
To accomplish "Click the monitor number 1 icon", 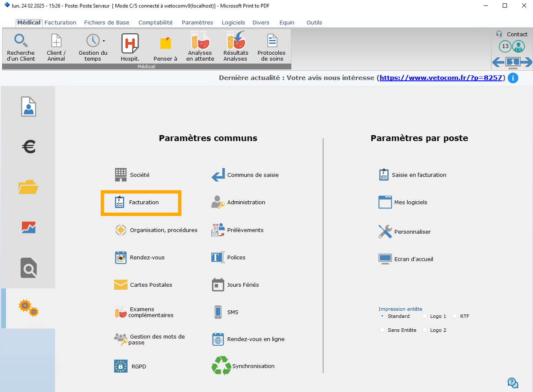I will tap(513, 62).
